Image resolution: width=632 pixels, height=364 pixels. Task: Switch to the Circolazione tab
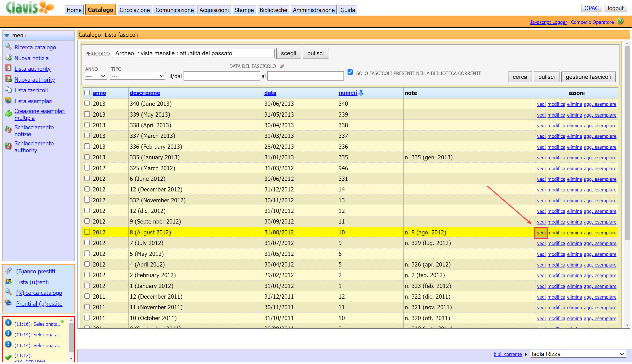[134, 10]
